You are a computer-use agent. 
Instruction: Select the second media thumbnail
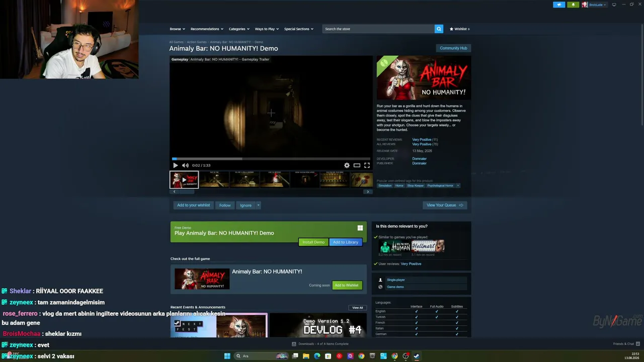coord(214,179)
